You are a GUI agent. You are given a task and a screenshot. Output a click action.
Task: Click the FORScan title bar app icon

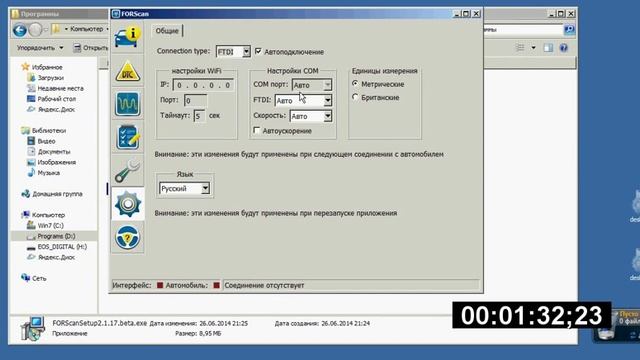coord(116,14)
